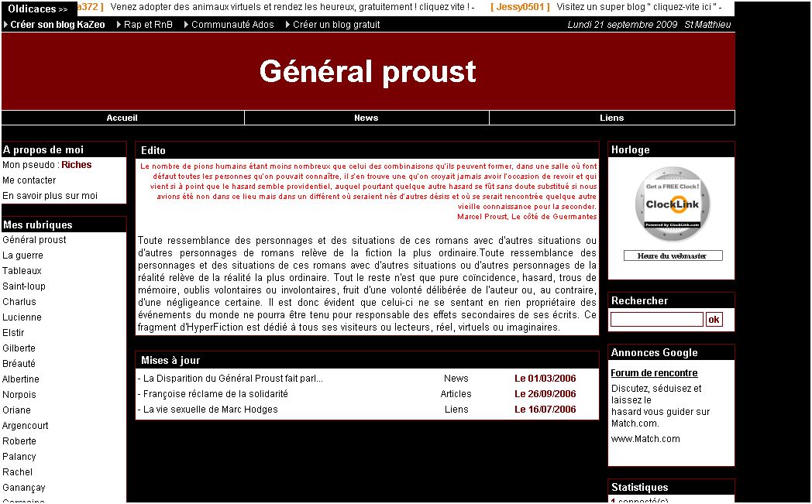Open 'La vie sexuelle de Marc Hodges'

[x=210, y=410]
